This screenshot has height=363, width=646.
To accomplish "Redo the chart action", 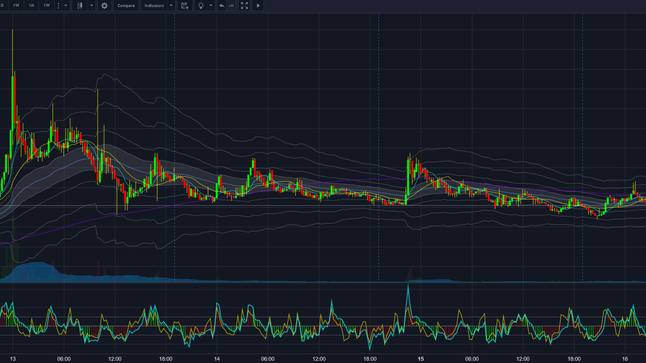I will pos(232,6).
